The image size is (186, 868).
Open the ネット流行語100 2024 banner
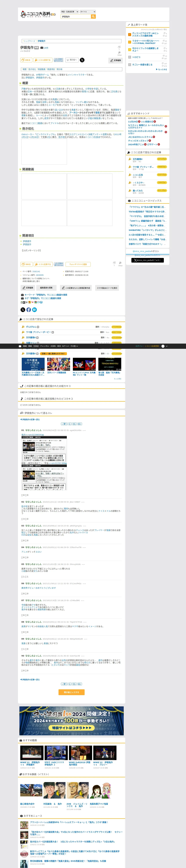(x=72, y=721)
